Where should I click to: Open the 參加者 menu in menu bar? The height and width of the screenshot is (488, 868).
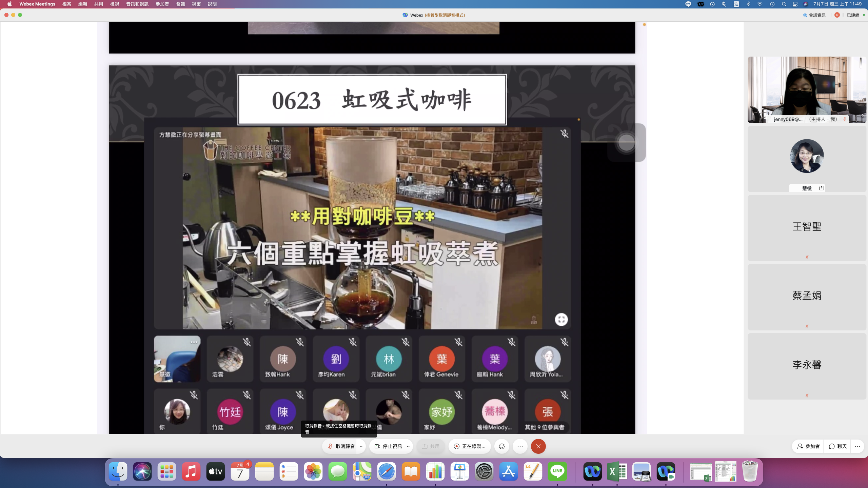pyautogui.click(x=162, y=4)
